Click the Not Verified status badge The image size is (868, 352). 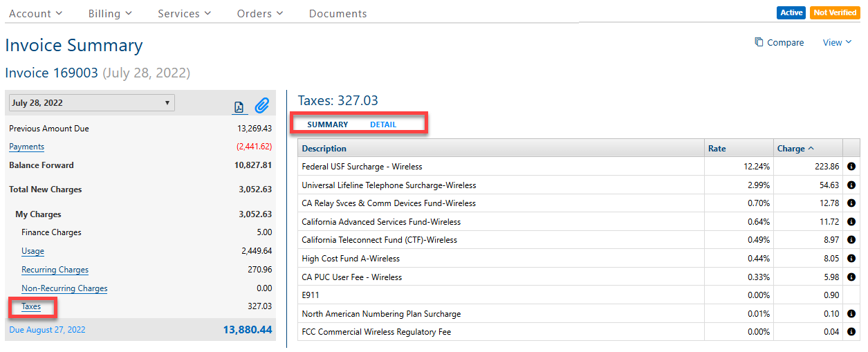pyautogui.click(x=834, y=12)
